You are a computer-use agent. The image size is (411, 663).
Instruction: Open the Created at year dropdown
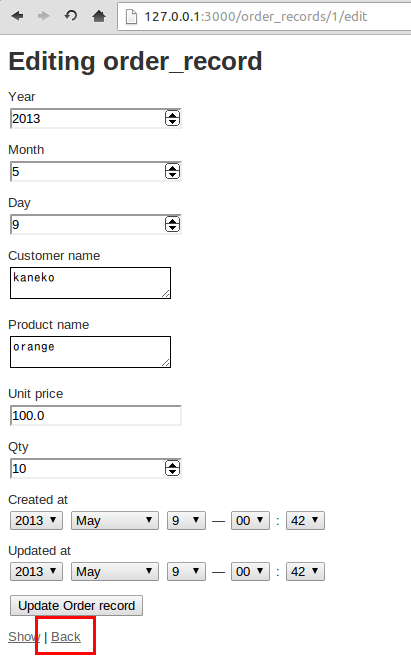(x=36, y=521)
